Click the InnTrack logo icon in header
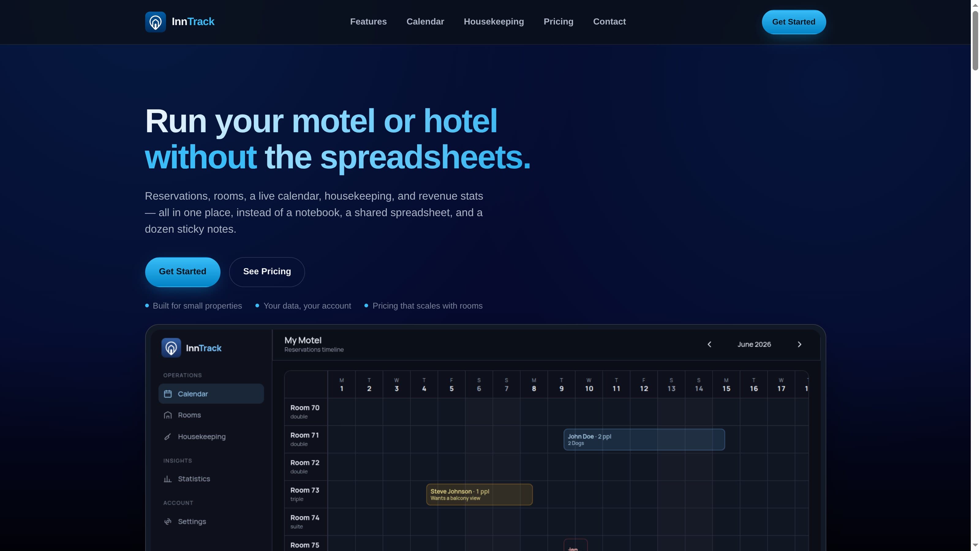The width and height of the screenshot is (980, 551). [155, 22]
